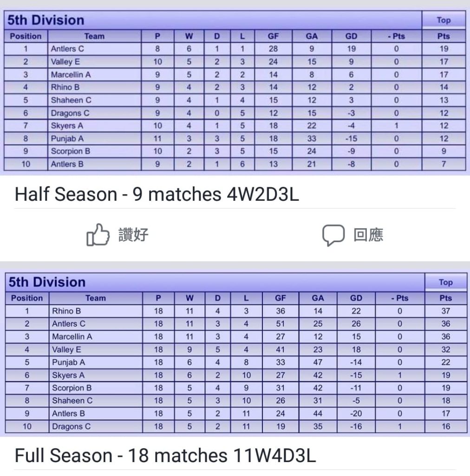Click the Pts column header in upper table

coord(444,36)
